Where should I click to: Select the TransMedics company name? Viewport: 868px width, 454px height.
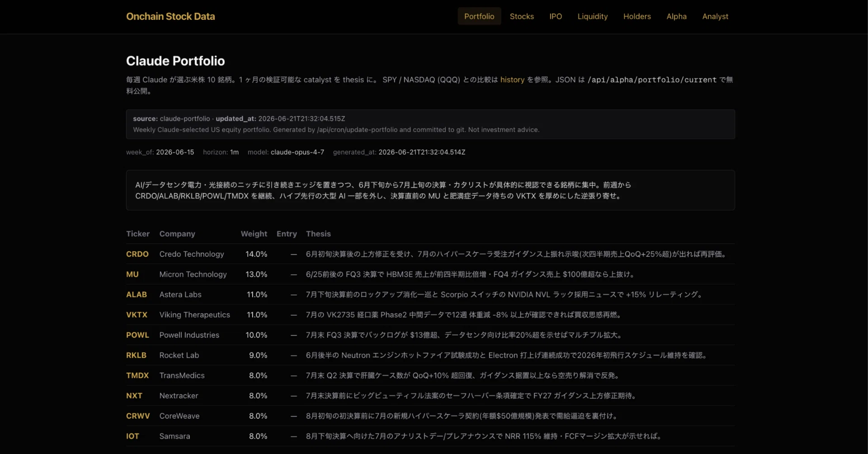[x=182, y=375]
